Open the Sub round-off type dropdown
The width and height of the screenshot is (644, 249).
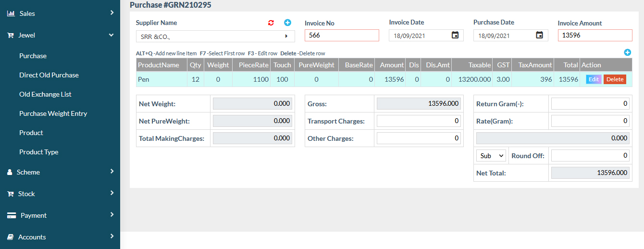[491, 156]
